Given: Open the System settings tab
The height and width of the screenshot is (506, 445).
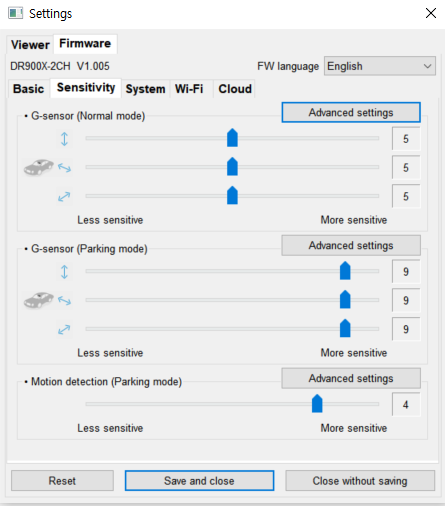Looking at the screenshot, I should click(145, 89).
